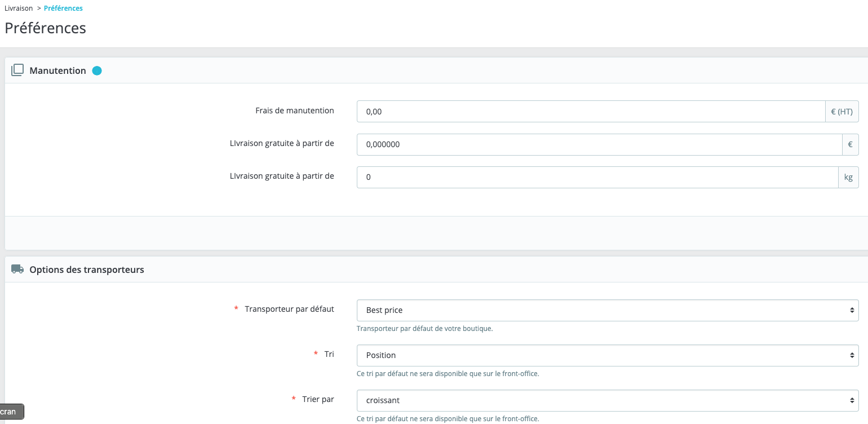Click the Manutention section stacked-squares icon

click(x=17, y=70)
